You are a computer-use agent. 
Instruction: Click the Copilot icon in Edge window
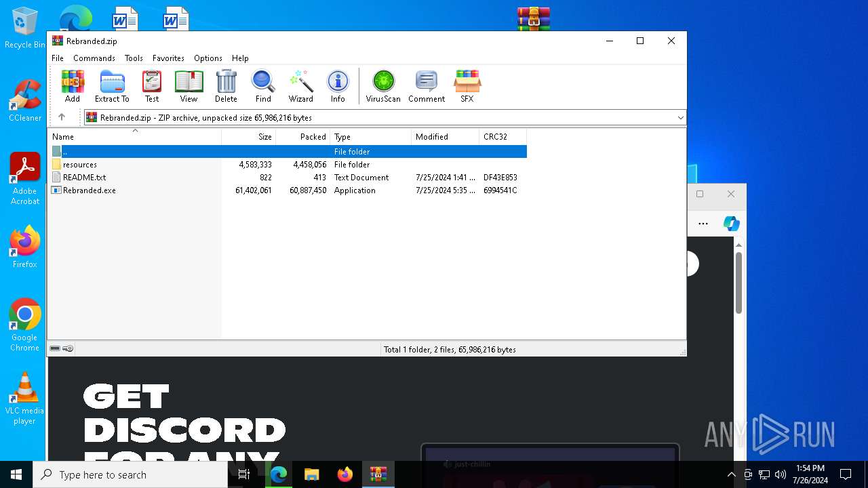pos(731,223)
